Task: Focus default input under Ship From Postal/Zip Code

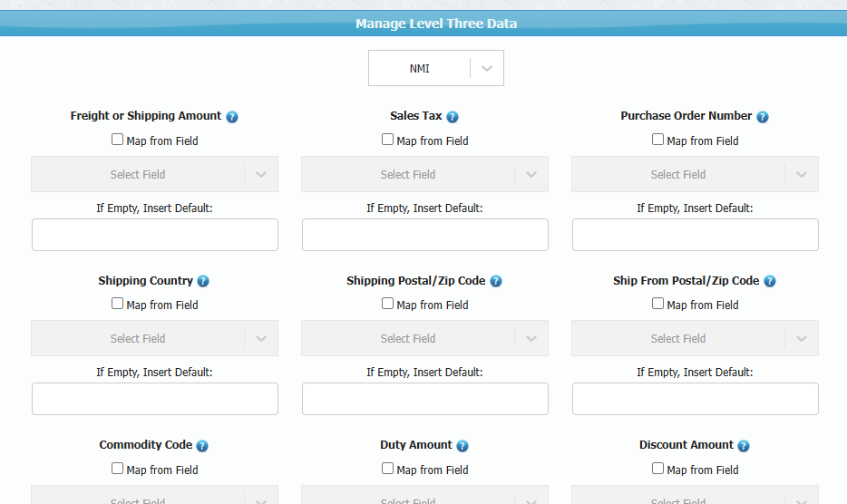Action: click(x=696, y=399)
